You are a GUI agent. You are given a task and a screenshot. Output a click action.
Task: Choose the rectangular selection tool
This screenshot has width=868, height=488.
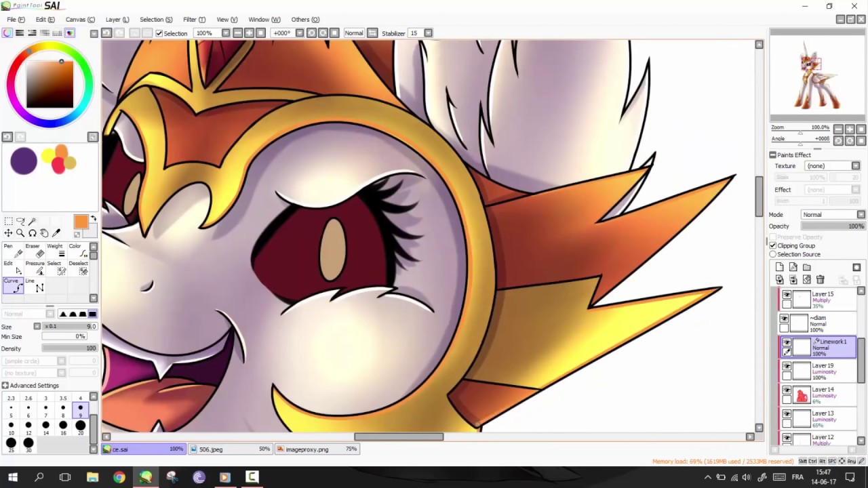pos(8,221)
